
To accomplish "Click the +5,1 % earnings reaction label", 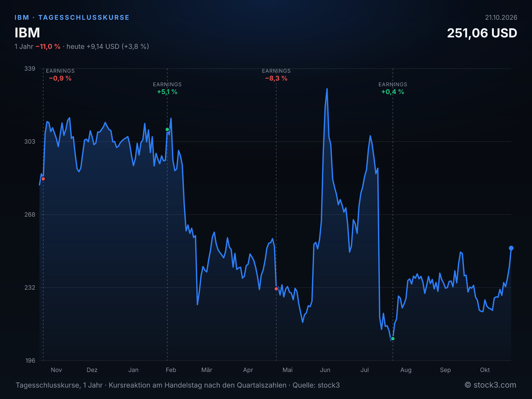I will (167, 92).
